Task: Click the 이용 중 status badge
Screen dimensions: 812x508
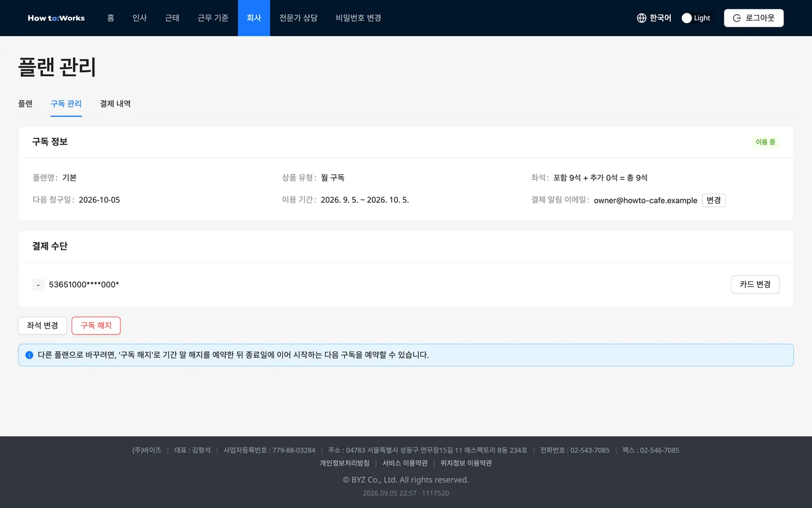Action: click(765, 142)
